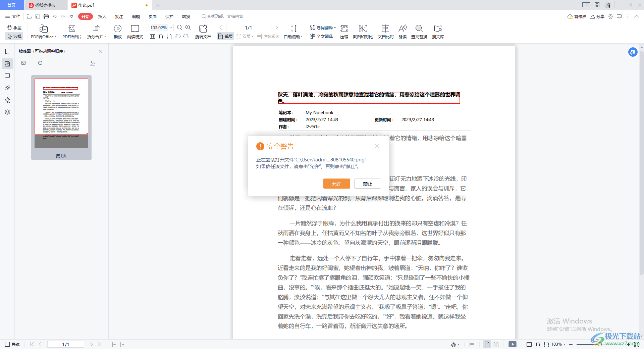Allow opening the file via 允许 button
644x349 pixels.
(336, 184)
